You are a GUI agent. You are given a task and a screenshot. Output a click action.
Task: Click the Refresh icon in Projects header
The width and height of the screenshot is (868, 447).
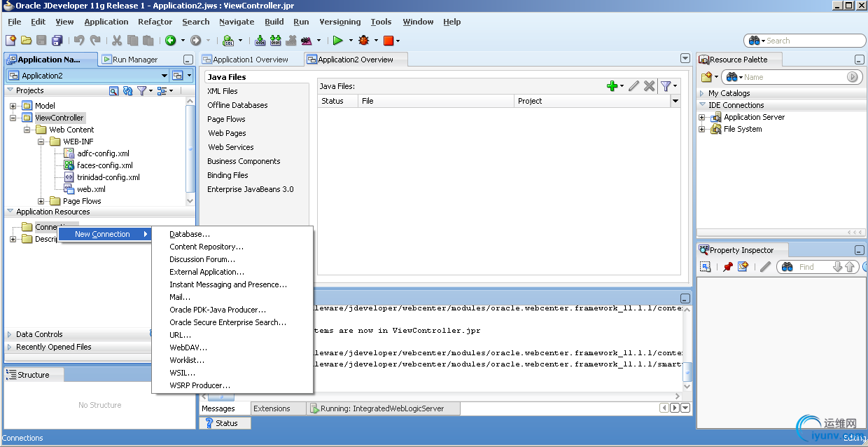click(x=127, y=90)
